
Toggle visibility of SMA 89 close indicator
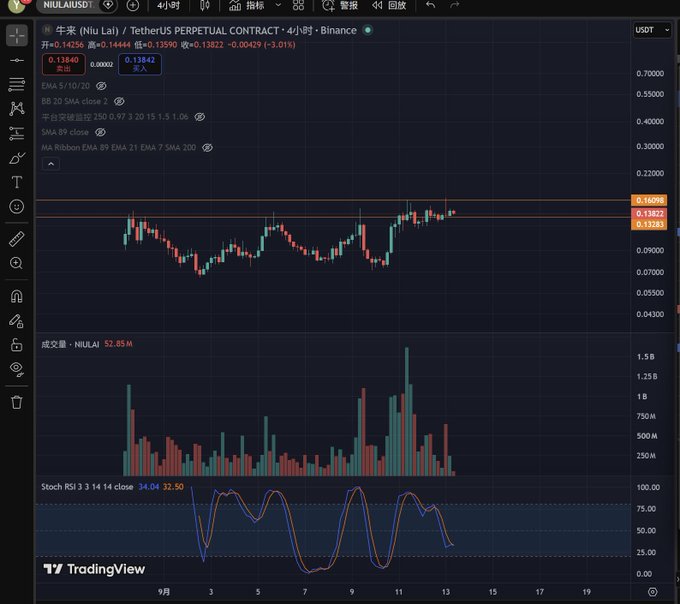click(x=100, y=132)
